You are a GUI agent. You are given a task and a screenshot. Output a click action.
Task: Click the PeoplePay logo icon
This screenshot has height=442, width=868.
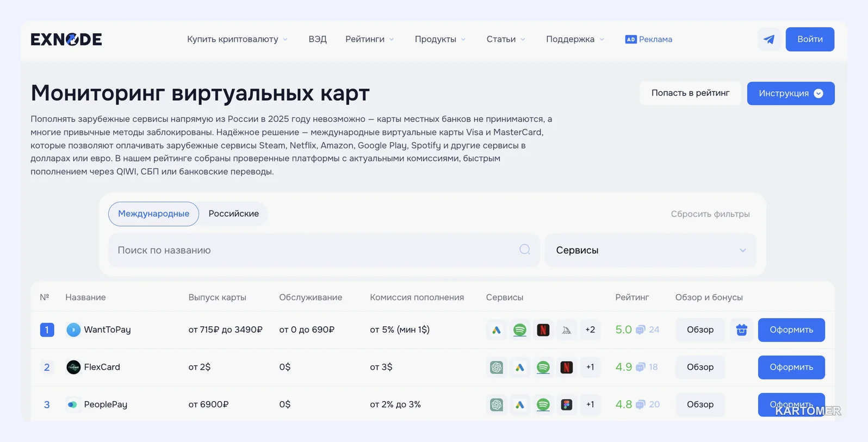(72, 404)
